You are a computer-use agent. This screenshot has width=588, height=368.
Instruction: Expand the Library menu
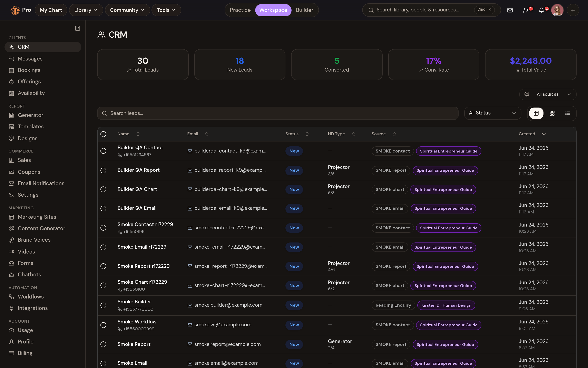(x=86, y=10)
